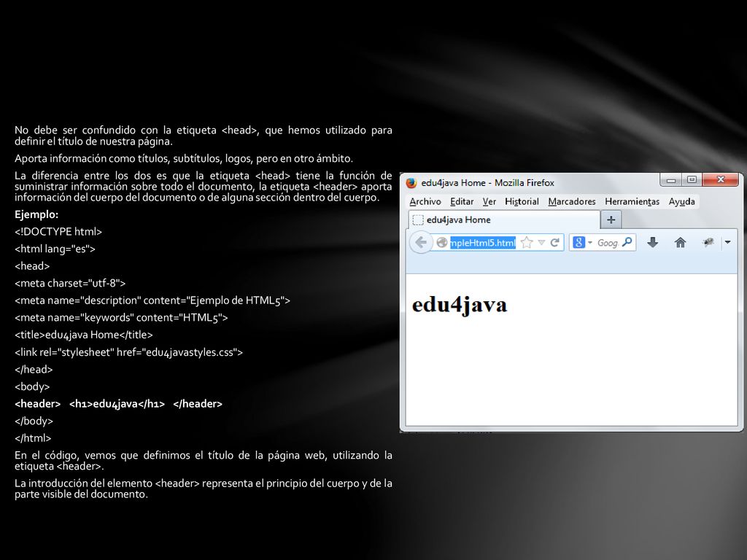
Task: Click the tab's page favicon placeholder
Action: [418, 219]
